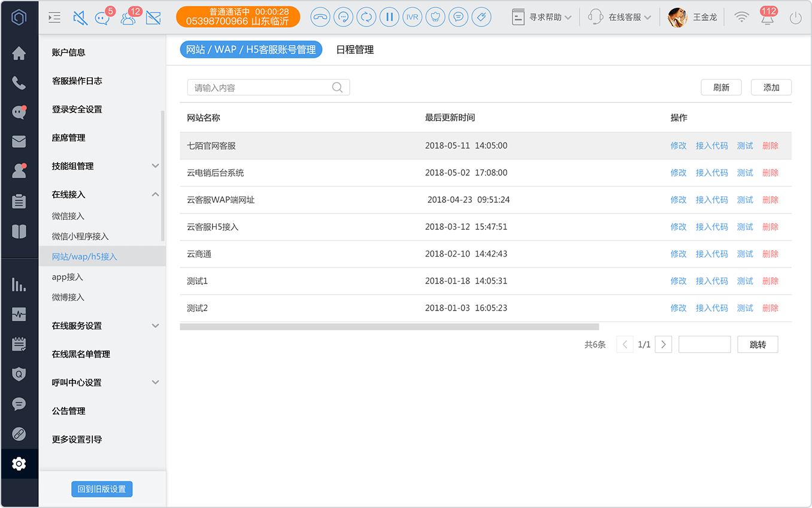The height and width of the screenshot is (508, 812).
Task: Open the IVR transfer icon
Action: 412,17
